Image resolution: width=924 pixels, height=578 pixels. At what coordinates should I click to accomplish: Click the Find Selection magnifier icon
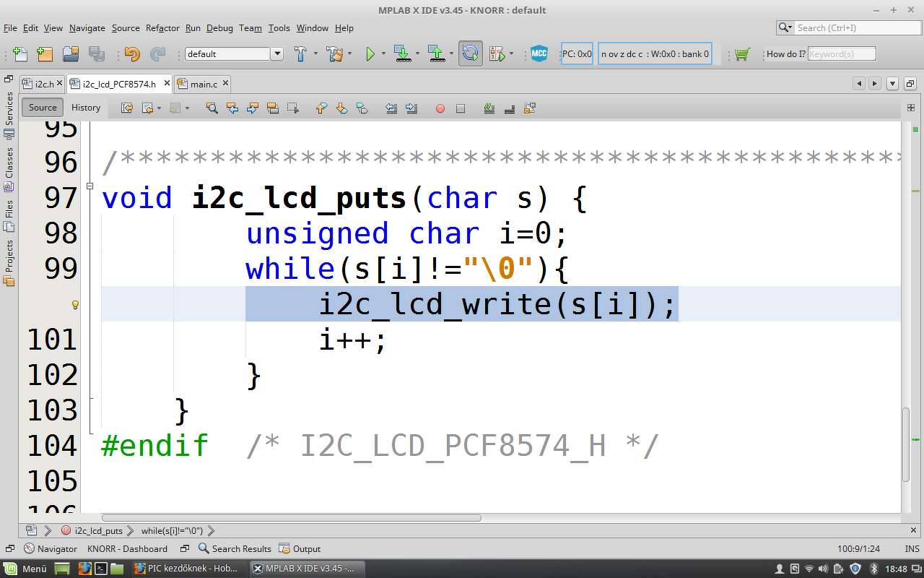click(212, 108)
